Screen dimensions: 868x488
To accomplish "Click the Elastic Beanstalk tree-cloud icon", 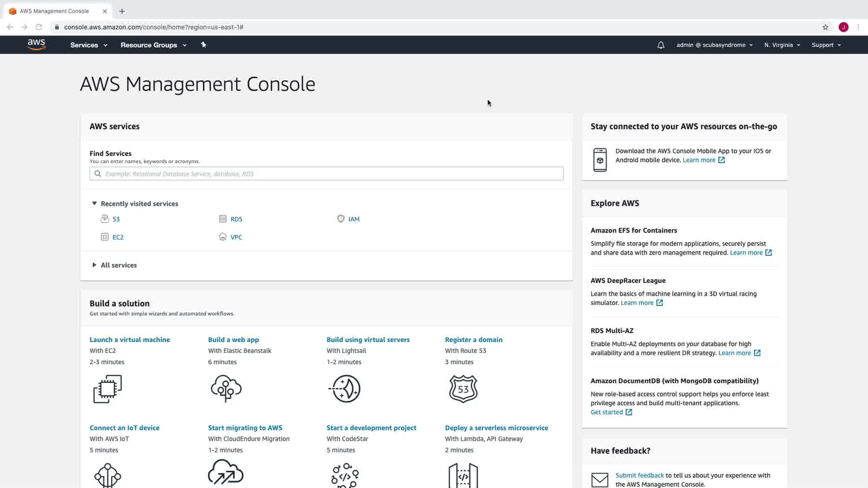I will [x=226, y=389].
